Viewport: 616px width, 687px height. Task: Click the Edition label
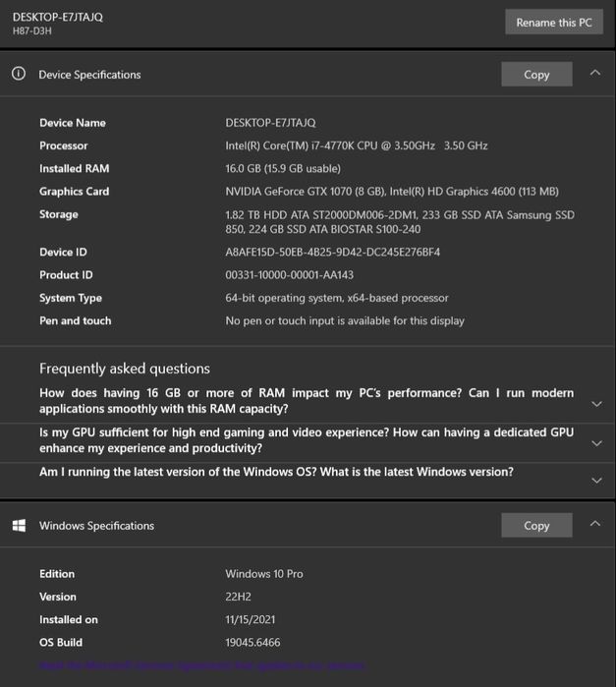click(57, 574)
